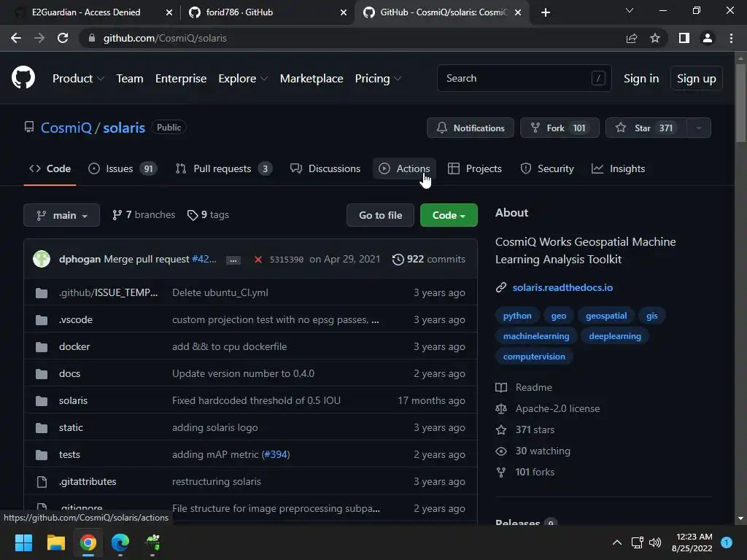Open the main branch selector
Screen dimensions: 747x560
61,215
